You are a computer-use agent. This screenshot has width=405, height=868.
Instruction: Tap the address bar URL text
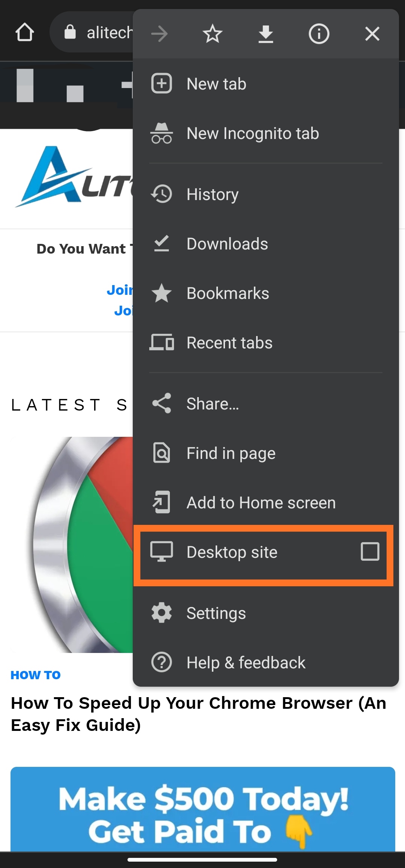pyautogui.click(x=109, y=33)
